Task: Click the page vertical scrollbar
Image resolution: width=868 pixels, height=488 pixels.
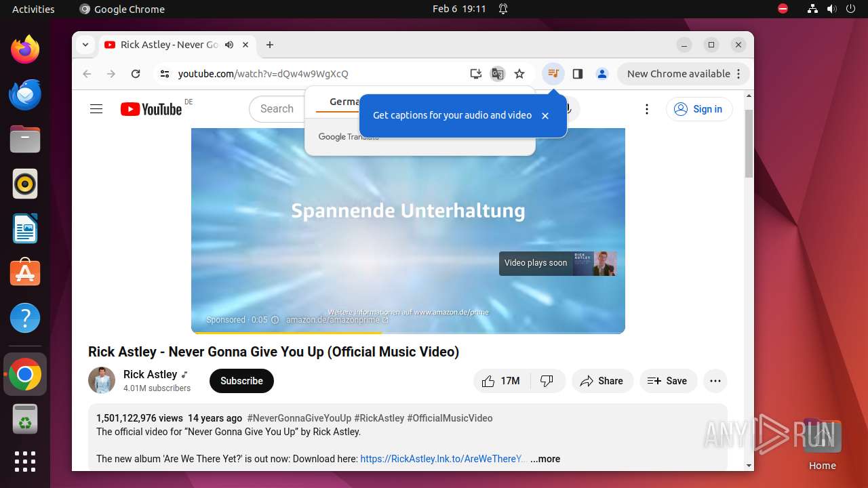Action: pos(749,143)
